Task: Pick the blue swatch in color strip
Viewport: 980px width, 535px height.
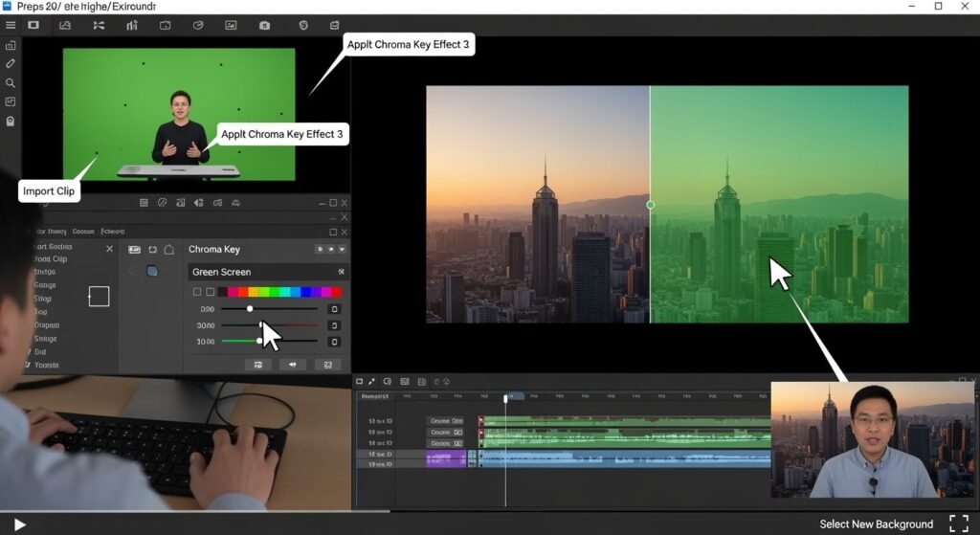Action: [x=307, y=292]
